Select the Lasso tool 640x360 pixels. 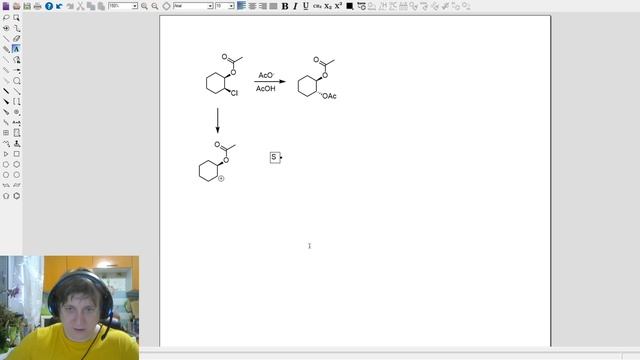(6, 18)
